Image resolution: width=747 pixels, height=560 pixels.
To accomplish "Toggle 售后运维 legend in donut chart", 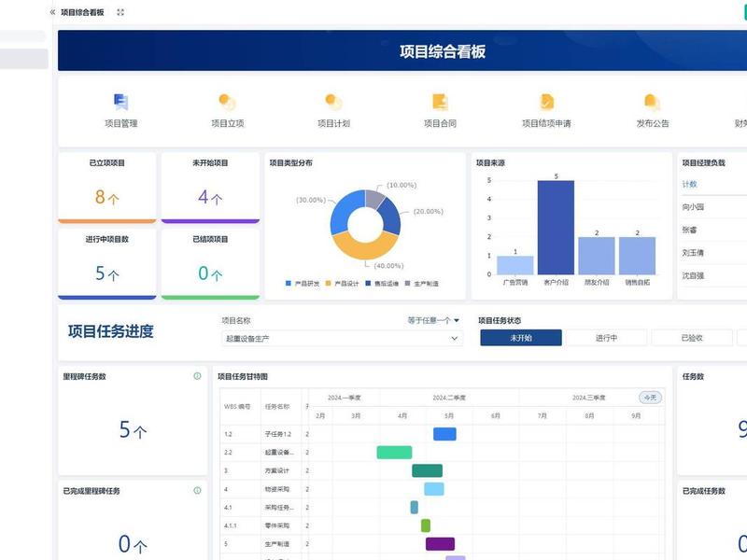I will tap(382, 284).
